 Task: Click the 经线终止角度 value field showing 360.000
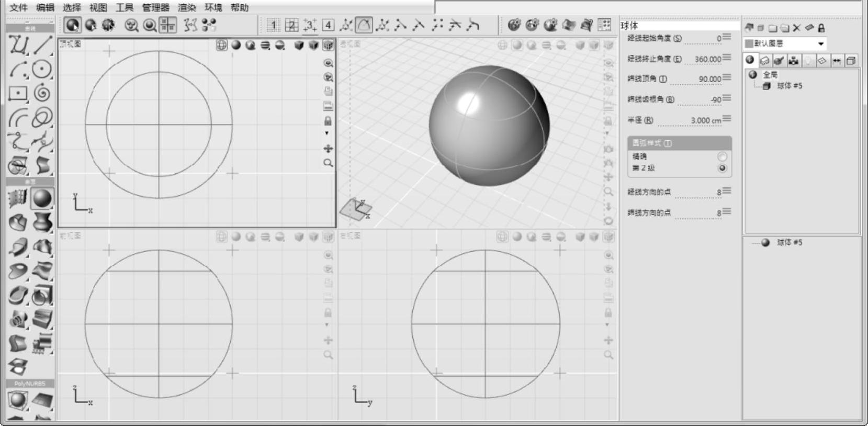pos(703,59)
